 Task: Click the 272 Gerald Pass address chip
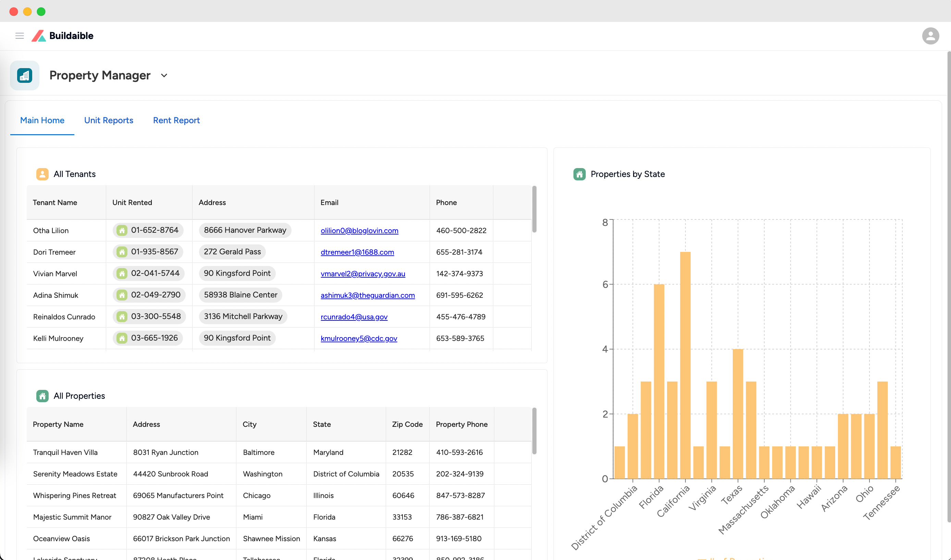[232, 252]
